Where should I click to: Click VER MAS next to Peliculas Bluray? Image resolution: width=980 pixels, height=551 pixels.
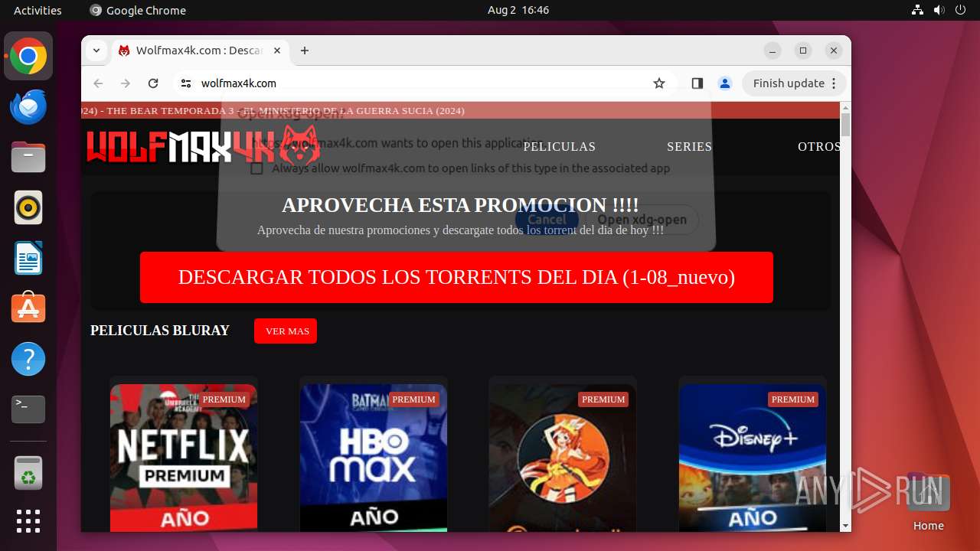286,331
